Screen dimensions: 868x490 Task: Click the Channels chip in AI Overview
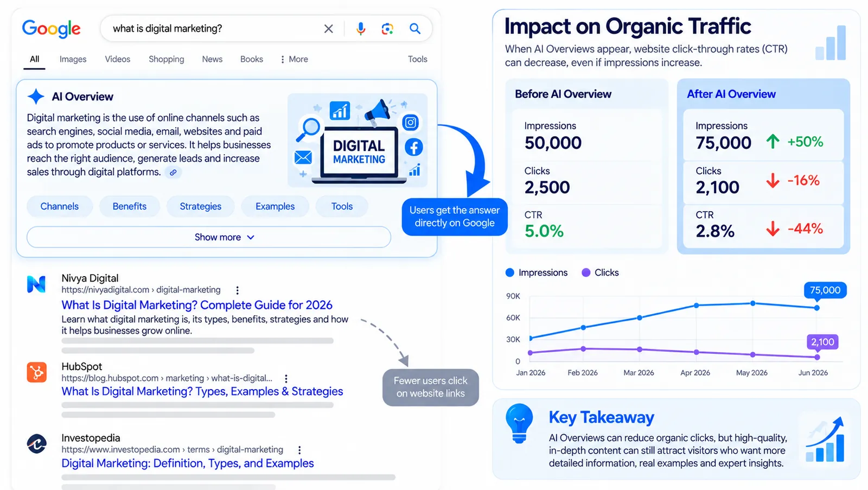pyautogui.click(x=60, y=206)
